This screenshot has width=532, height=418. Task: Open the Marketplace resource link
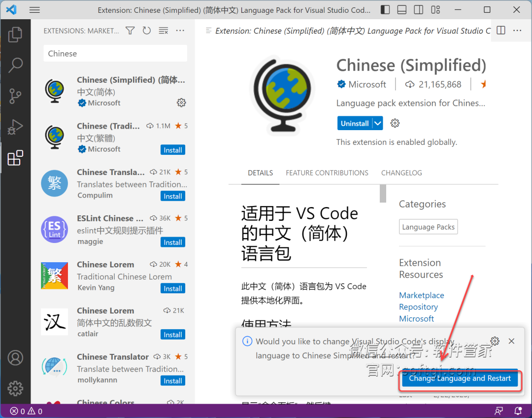(x=421, y=295)
